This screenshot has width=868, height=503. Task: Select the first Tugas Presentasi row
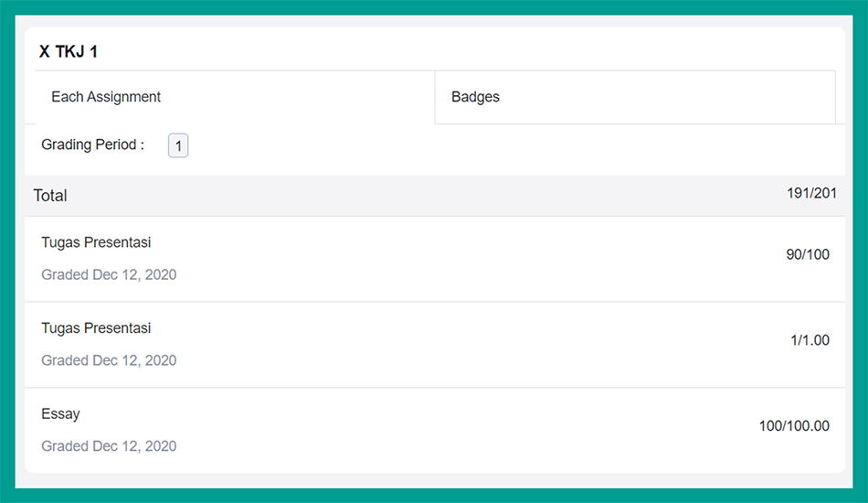[x=435, y=259]
